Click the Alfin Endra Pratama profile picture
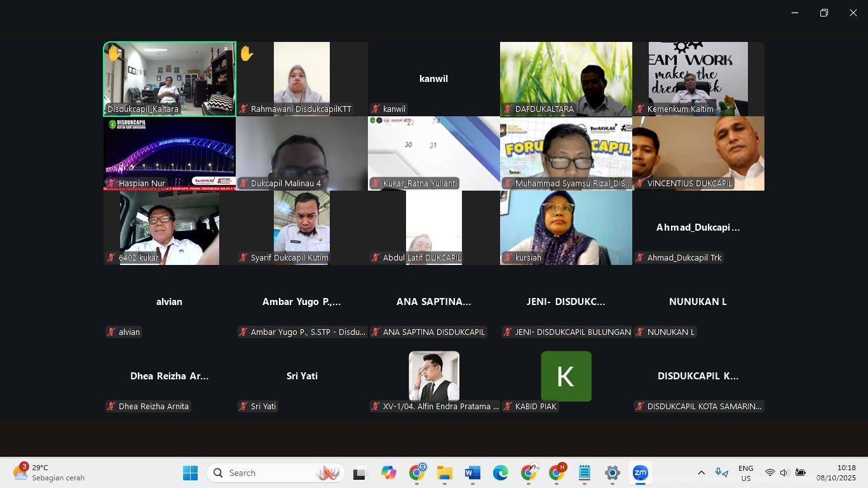Viewport: 868px width, 488px height. 434,376
